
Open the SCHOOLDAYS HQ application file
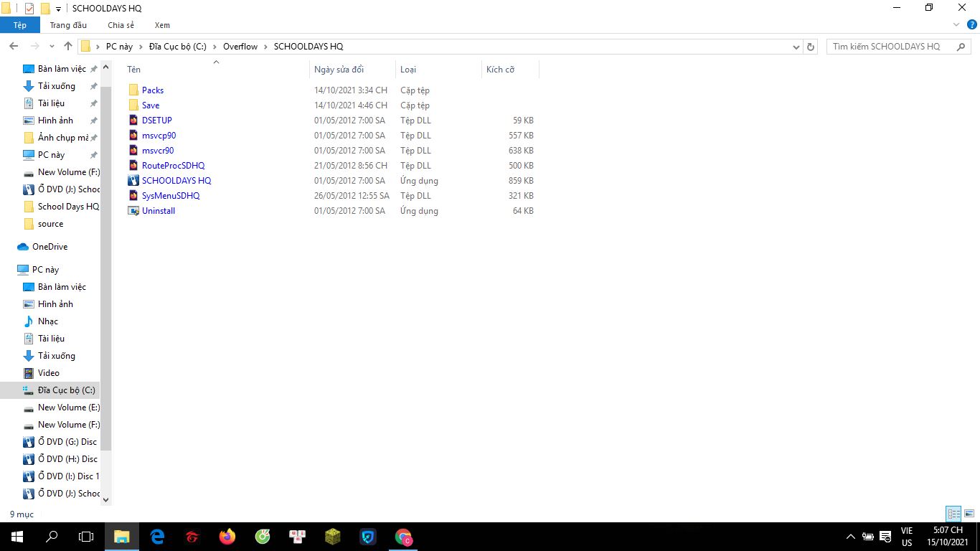pyautogui.click(x=176, y=181)
